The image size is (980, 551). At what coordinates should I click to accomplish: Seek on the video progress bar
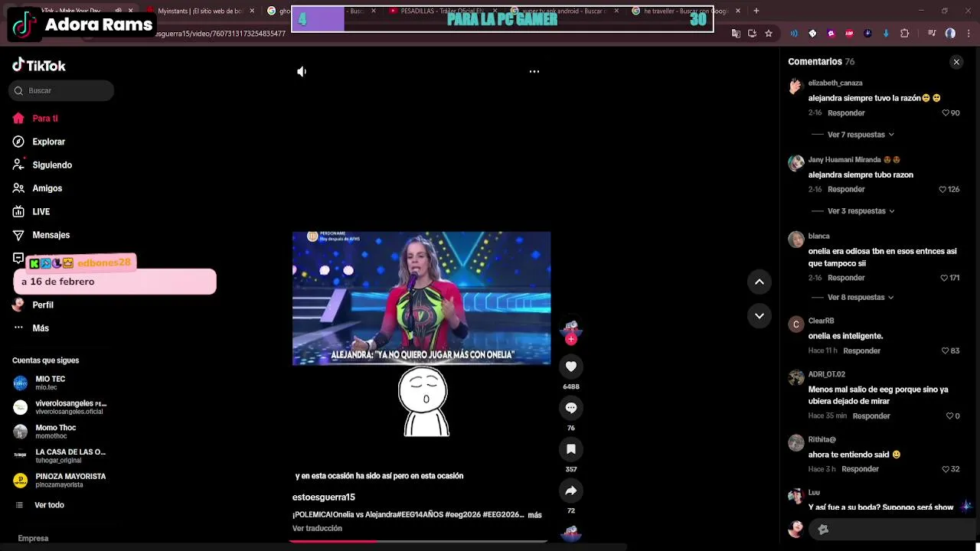pyautogui.click(x=418, y=541)
